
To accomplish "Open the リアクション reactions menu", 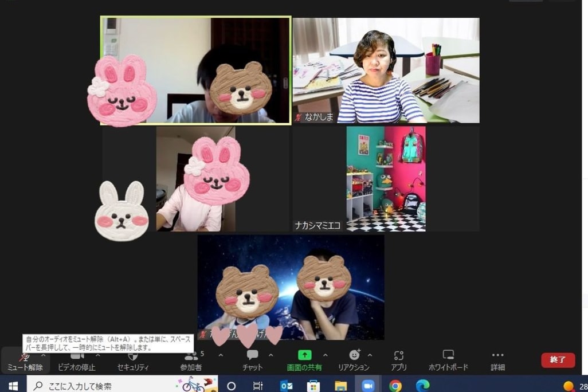I will pos(354,361).
